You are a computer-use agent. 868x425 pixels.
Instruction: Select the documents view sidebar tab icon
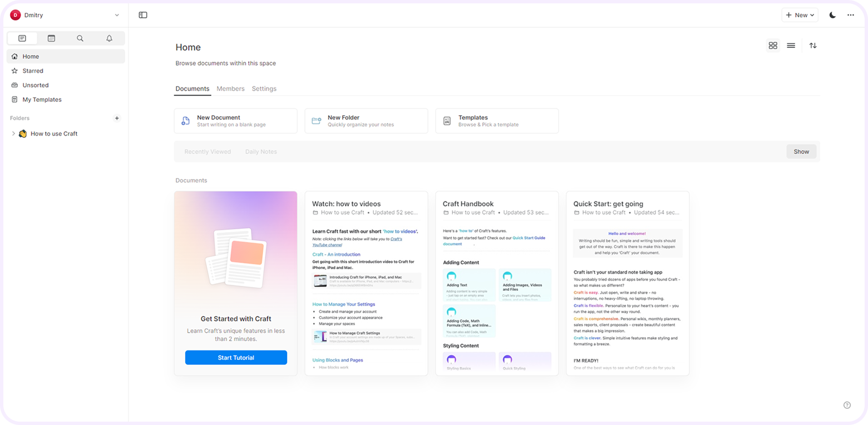click(22, 38)
